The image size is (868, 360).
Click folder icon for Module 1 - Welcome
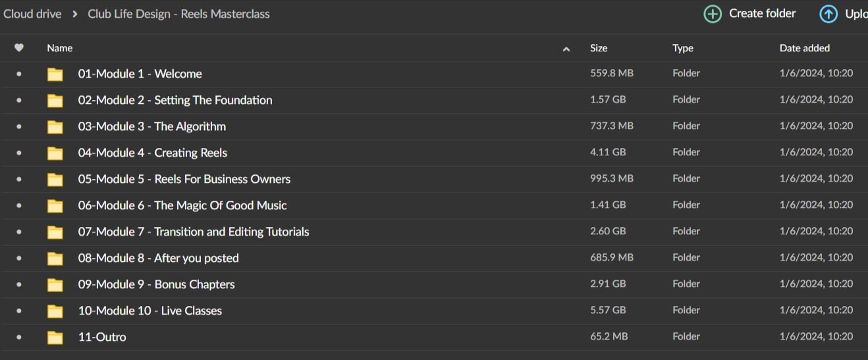[x=55, y=74]
